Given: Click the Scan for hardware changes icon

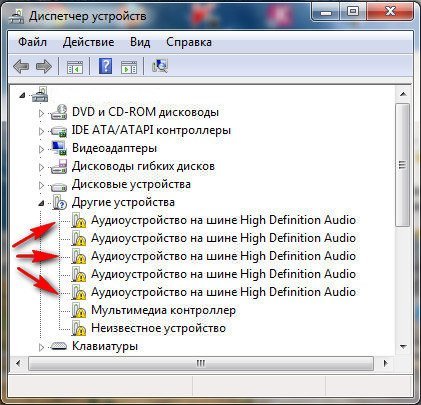Looking at the screenshot, I should click(160, 66).
